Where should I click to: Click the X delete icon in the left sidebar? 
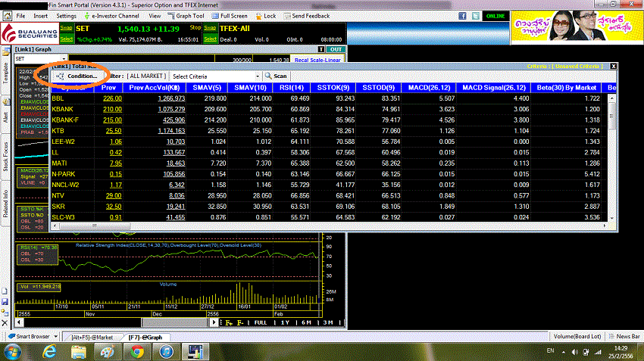point(5,323)
